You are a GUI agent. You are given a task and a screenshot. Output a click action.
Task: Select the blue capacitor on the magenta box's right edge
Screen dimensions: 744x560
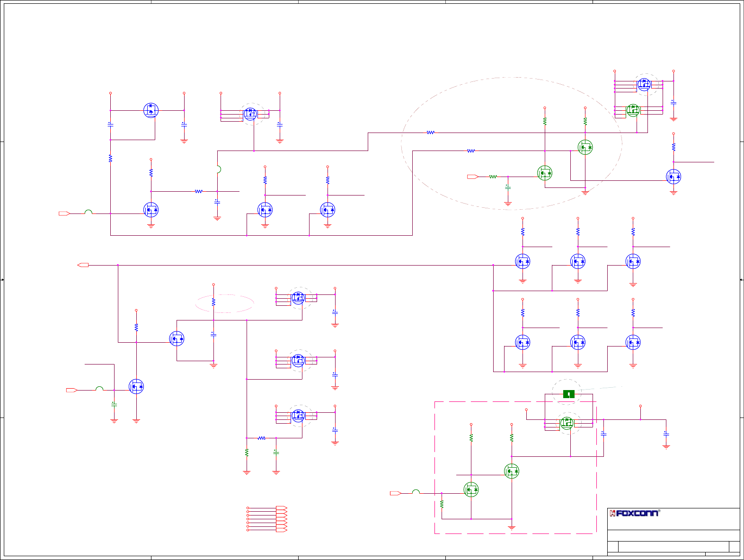(x=603, y=433)
